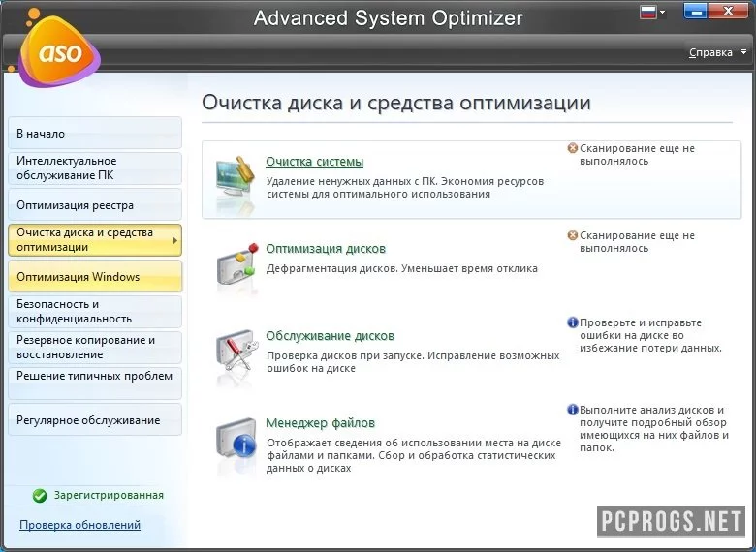
Task: Click the page heading Очистка диска и средства оптимизации
Action: (396, 103)
